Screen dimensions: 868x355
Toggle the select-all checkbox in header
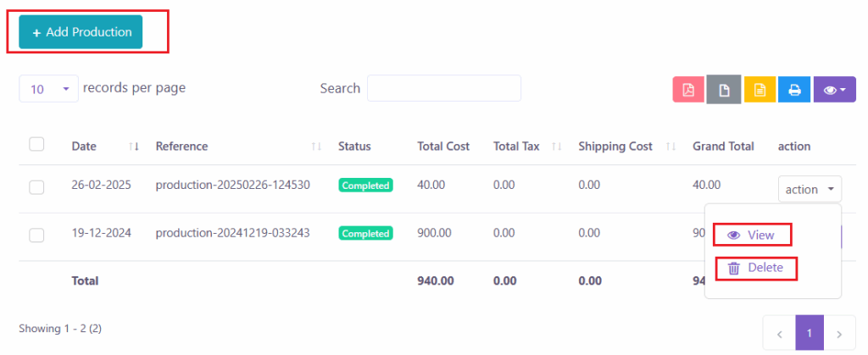point(36,145)
